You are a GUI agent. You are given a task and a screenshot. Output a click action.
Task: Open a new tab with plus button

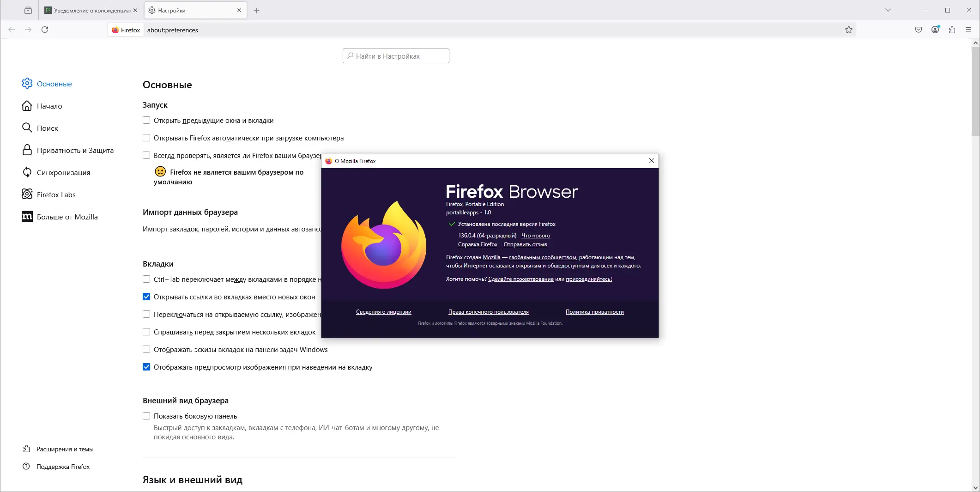[x=257, y=10]
